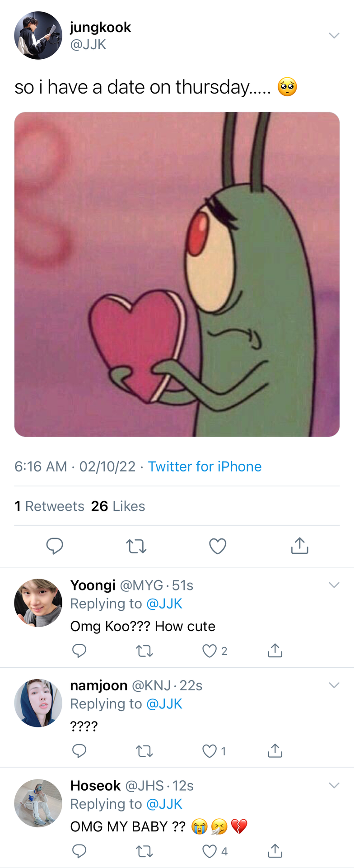Open jungkook's profile picture
This screenshot has width=354, height=868.
click(38, 35)
